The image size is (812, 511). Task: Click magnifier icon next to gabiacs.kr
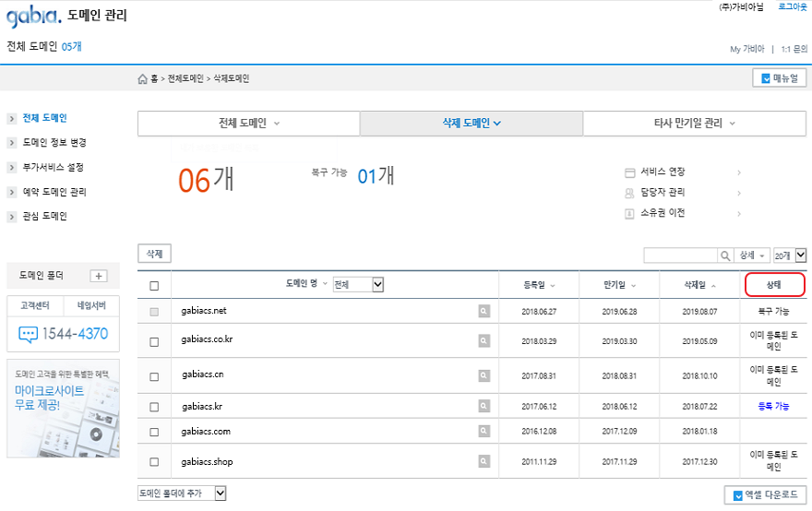click(484, 406)
